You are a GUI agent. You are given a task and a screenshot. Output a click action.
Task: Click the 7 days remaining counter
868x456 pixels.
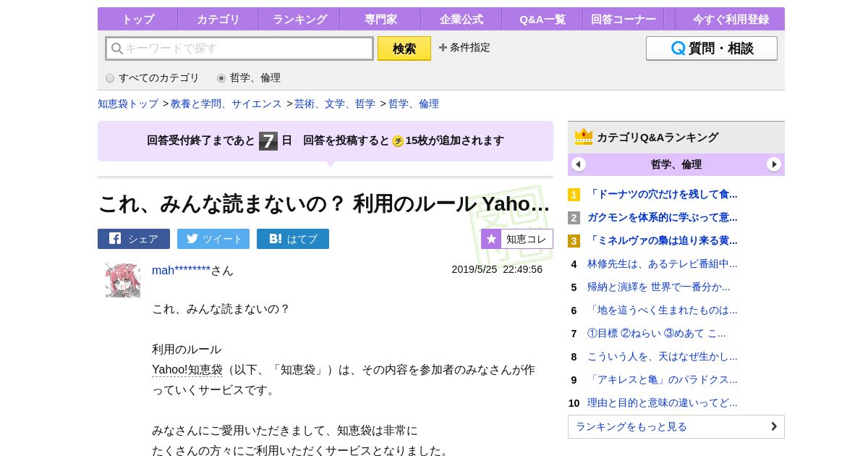tap(268, 140)
